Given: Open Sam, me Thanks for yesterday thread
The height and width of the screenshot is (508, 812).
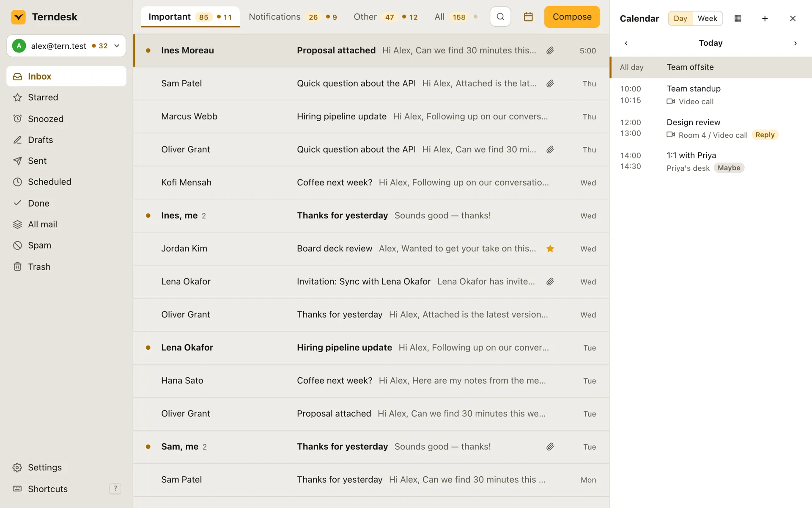Looking at the screenshot, I should click(x=371, y=447).
